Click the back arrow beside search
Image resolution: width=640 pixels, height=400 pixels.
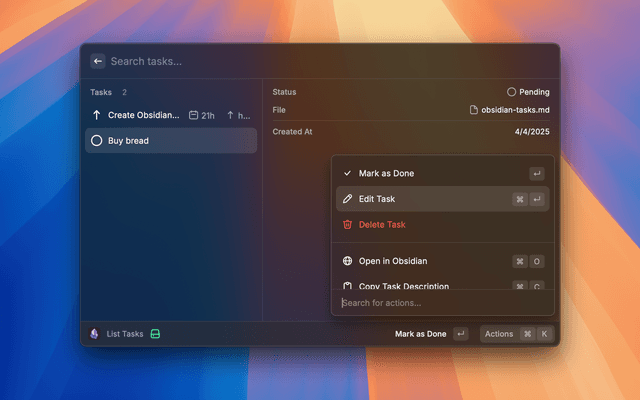(98, 61)
